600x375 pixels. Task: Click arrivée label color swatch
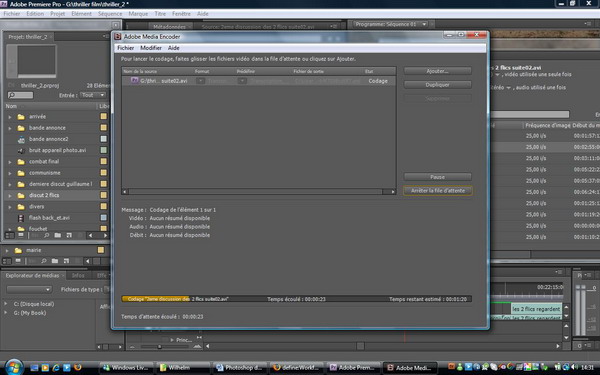pyautogui.click(x=103, y=116)
